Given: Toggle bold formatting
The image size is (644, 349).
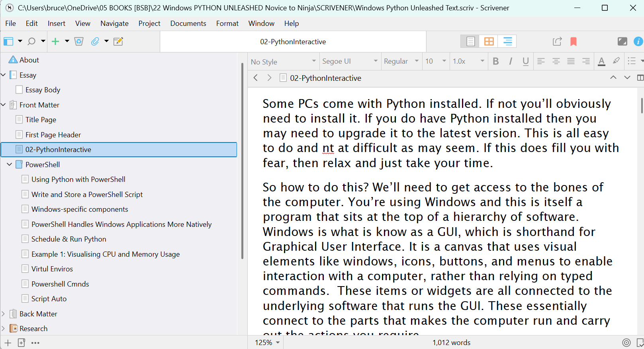Looking at the screenshot, I should pyautogui.click(x=496, y=61).
